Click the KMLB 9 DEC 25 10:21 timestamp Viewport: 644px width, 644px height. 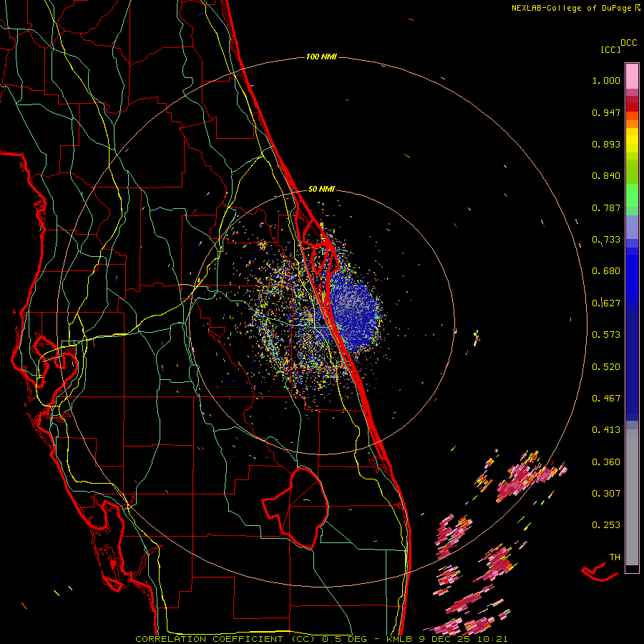tap(447, 639)
